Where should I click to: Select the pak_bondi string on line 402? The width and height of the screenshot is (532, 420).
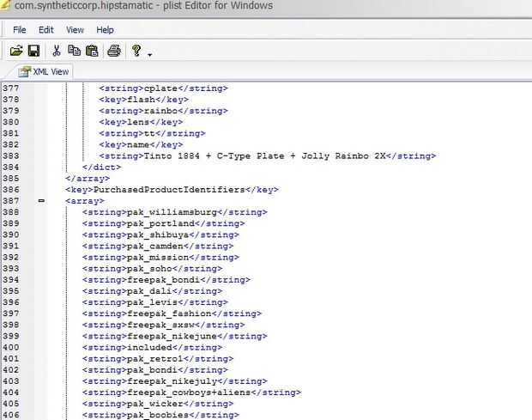(x=155, y=369)
